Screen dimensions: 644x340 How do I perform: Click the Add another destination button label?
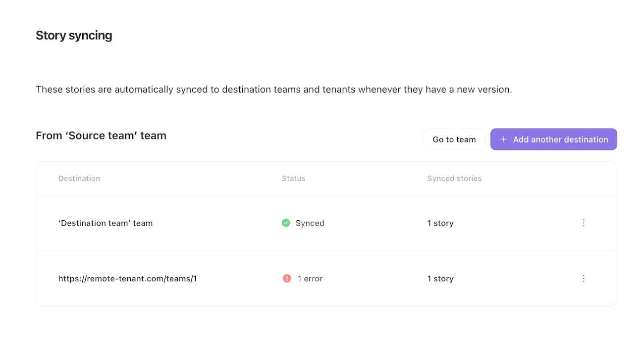[560, 140]
